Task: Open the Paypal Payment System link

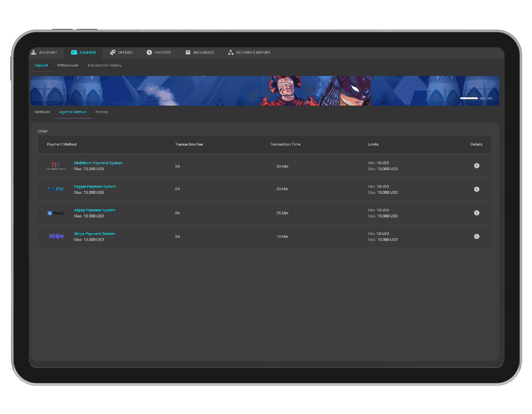Action: click(x=95, y=186)
